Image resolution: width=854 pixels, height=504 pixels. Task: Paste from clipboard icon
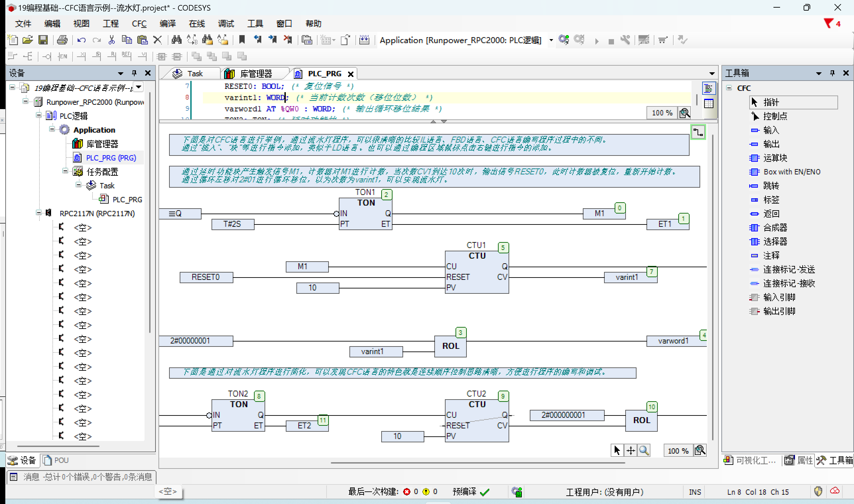click(x=142, y=40)
